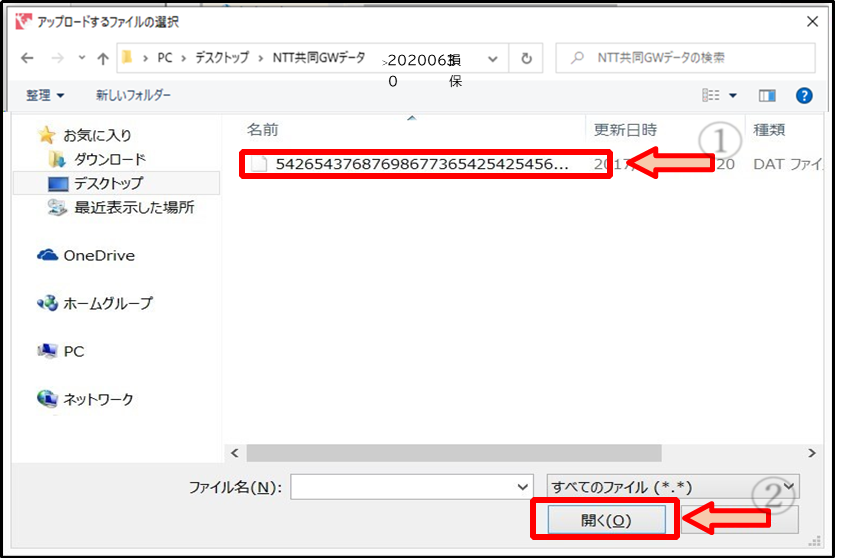Expand the address bar history dropdown
The width and height of the screenshot is (851, 558).
click(x=491, y=58)
